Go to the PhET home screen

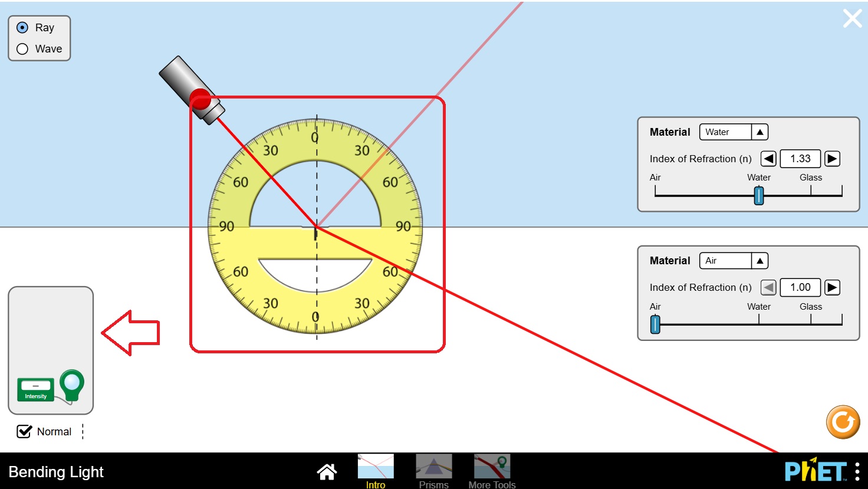coord(327,471)
